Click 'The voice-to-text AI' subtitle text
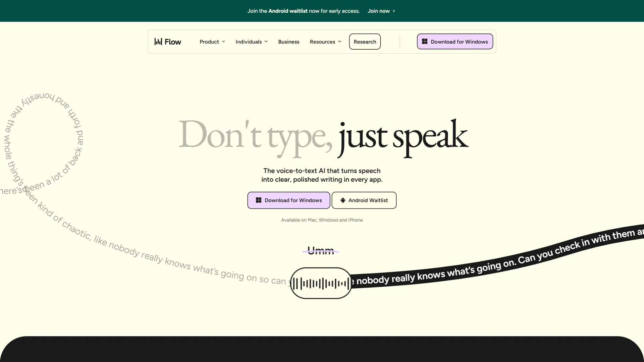644x362 pixels. coord(322,175)
